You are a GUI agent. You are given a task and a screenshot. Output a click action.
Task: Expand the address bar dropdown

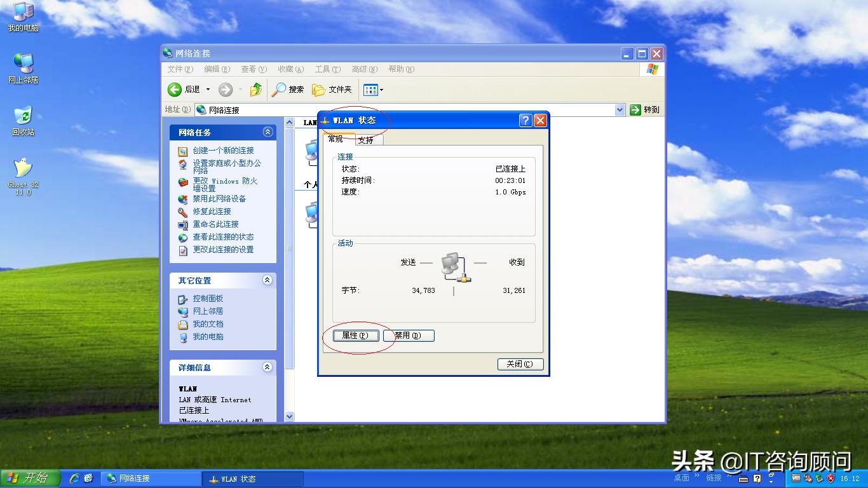(x=620, y=109)
